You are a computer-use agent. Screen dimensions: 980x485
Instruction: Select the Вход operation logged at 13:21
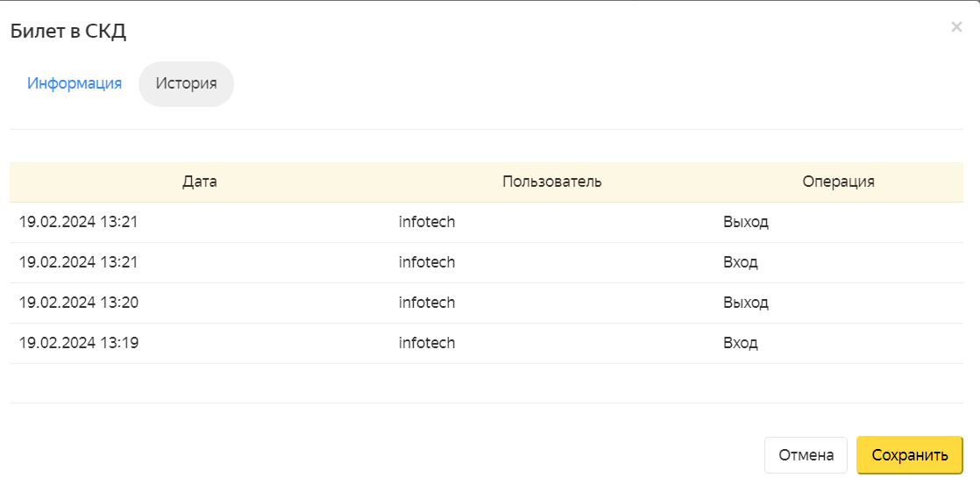[741, 262]
